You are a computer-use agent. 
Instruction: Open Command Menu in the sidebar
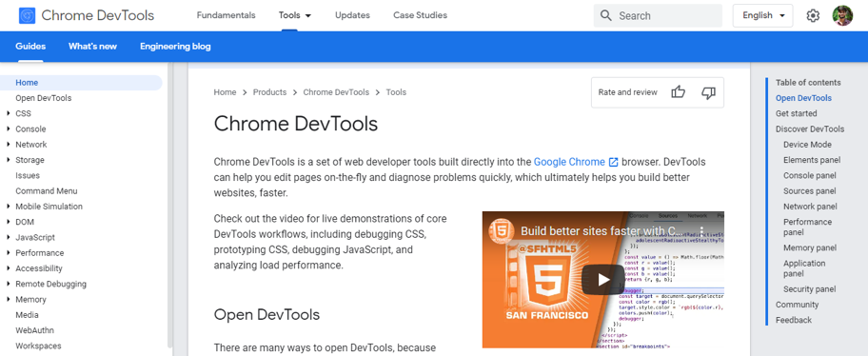47,191
